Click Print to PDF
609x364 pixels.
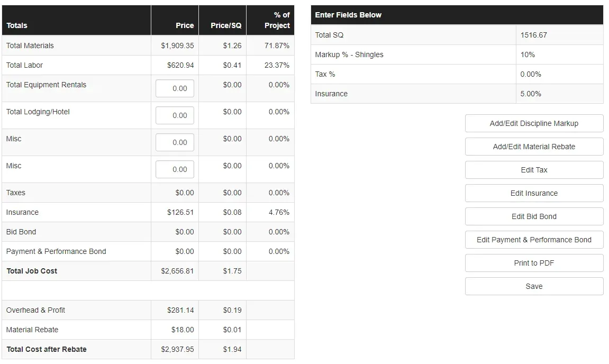pyautogui.click(x=534, y=263)
